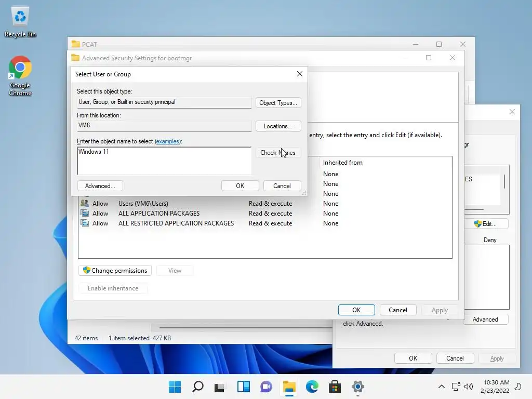The width and height of the screenshot is (532, 399).
Task: Open the Windows Start menu
Action: (x=175, y=387)
